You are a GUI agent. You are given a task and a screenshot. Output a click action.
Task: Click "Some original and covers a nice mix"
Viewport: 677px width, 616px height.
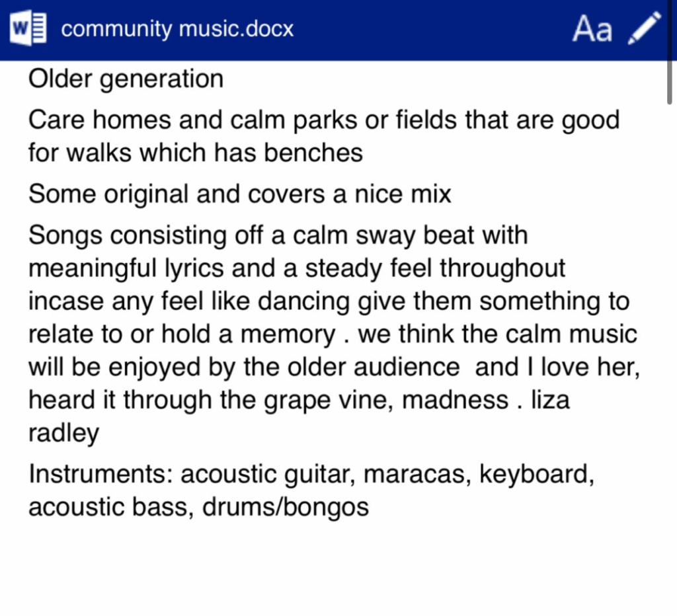(240, 194)
